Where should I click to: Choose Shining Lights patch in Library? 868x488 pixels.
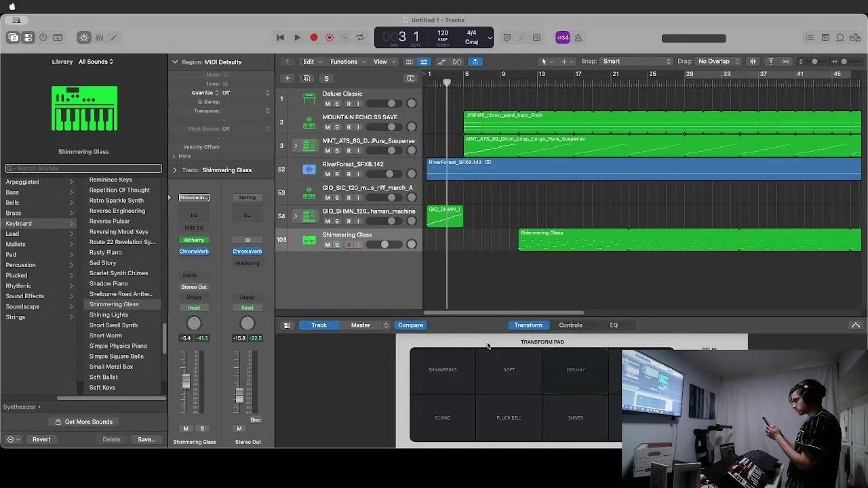(108, 314)
